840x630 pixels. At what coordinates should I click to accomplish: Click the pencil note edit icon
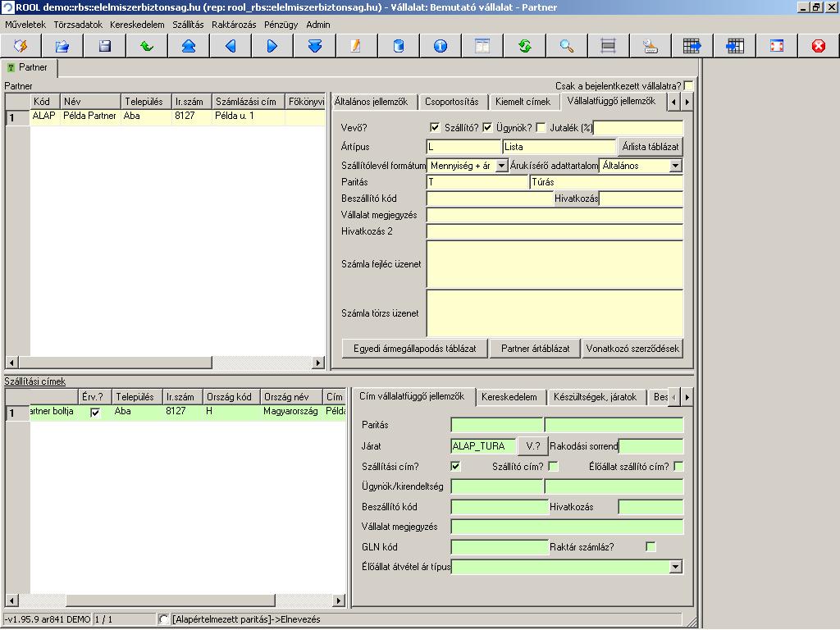point(357,46)
